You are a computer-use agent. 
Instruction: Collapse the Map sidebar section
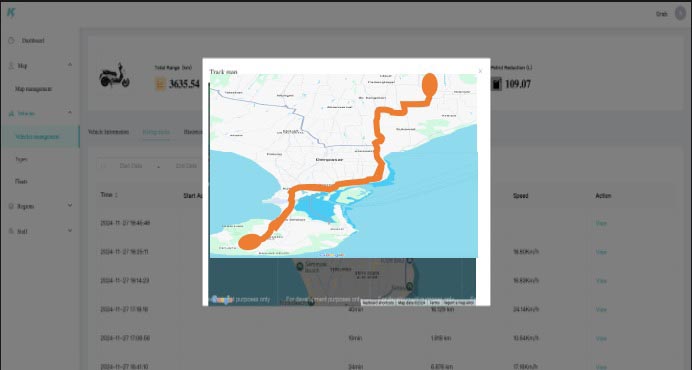(x=70, y=65)
